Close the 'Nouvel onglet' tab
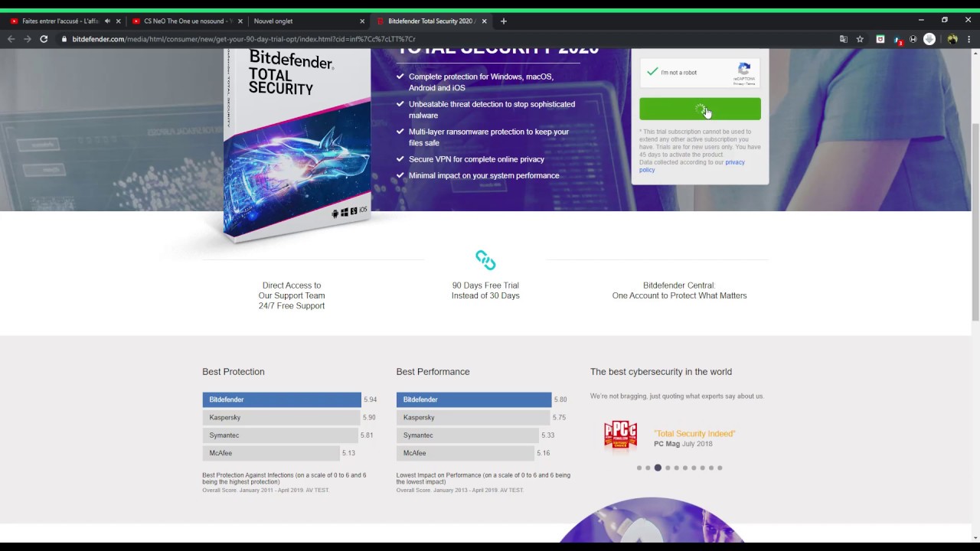This screenshot has height=551, width=980. [x=362, y=21]
